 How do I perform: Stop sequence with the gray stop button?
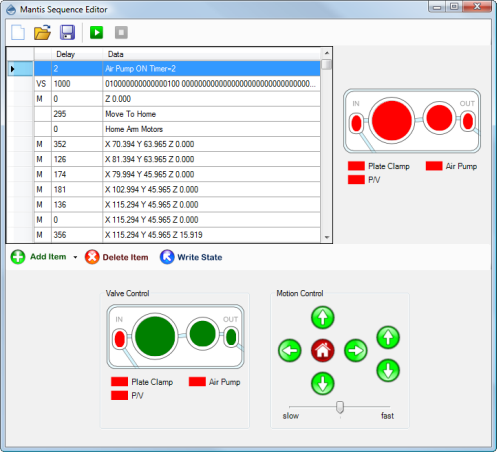(121, 33)
